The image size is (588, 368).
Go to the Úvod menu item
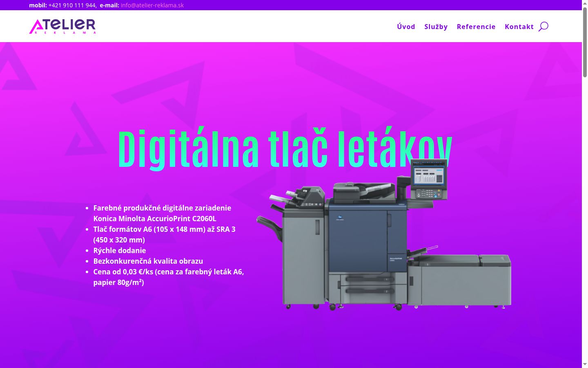pos(406,27)
